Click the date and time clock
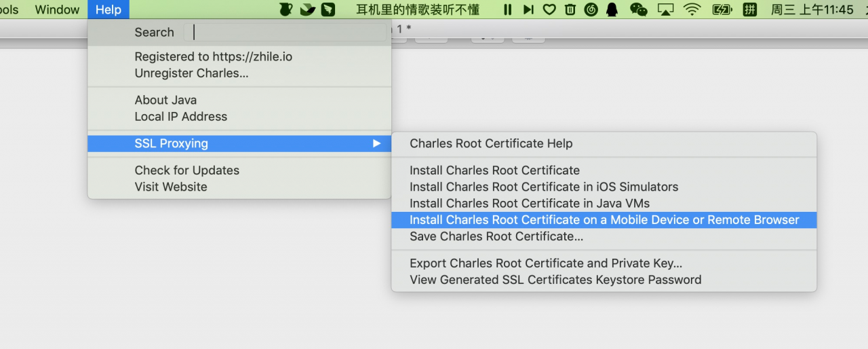The image size is (868, 349). (x=812, y=10)
